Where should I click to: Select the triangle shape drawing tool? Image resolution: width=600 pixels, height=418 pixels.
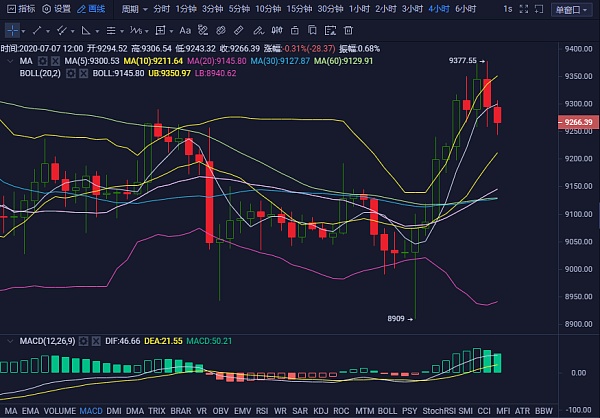coord(86,30)
